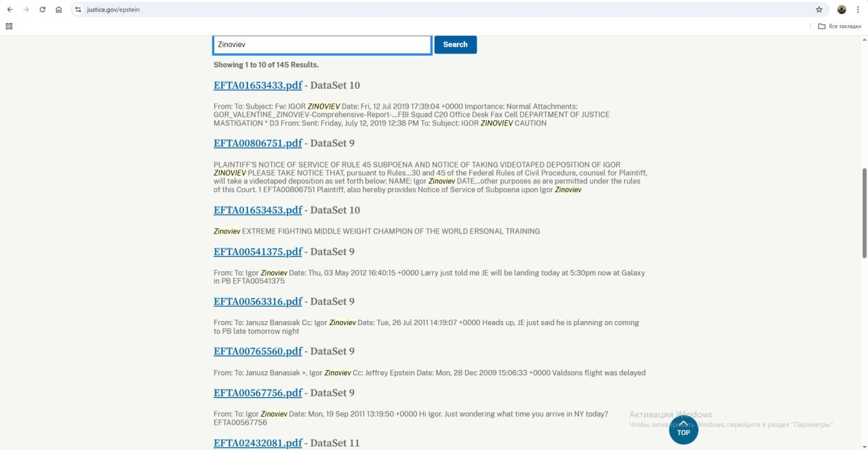Open the all bookmarks folder
This screenshot has height=450, width=868.
pos(840,26)
